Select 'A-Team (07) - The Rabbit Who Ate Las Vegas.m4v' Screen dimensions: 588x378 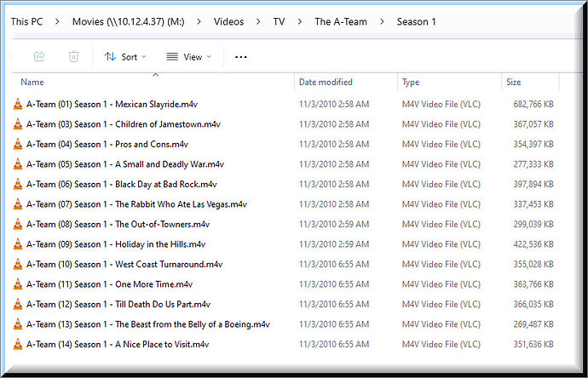136,204
